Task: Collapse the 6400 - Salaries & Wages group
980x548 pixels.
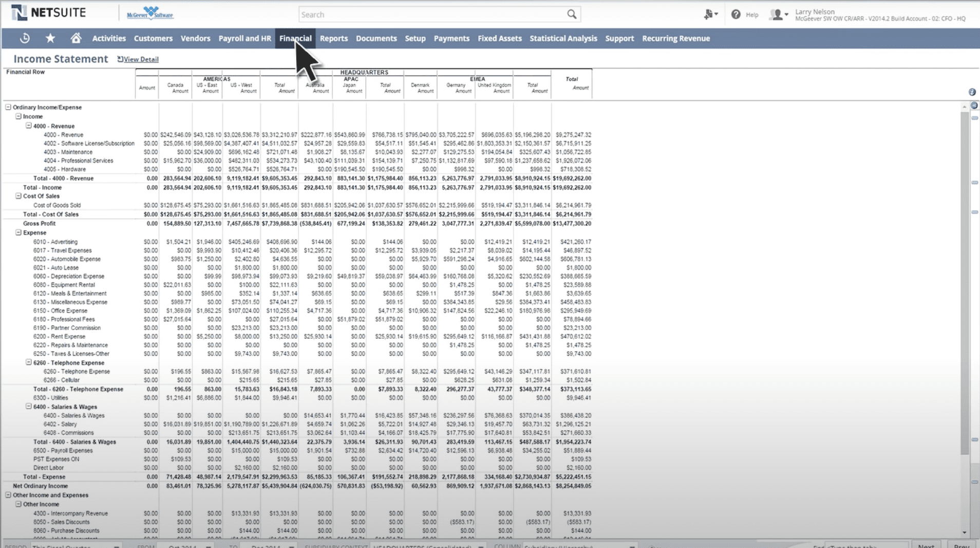Action: click(29, 406)
